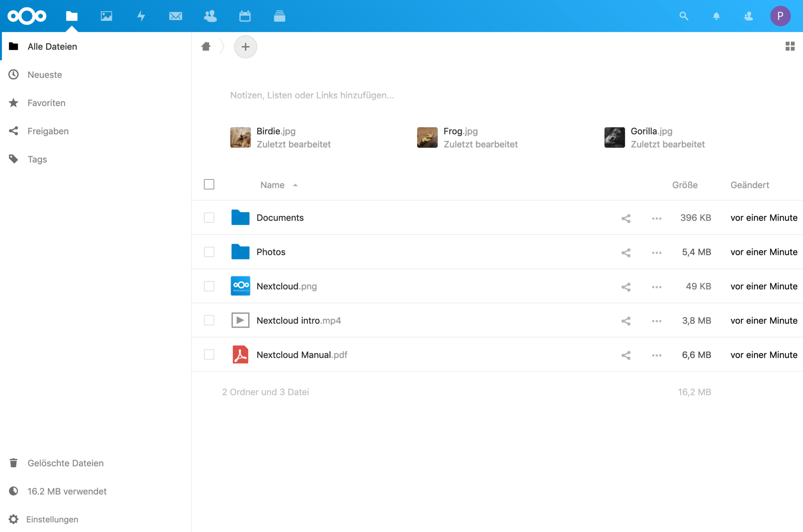
Task: Select the Documents folder checkbox
Action: point(209,218)
